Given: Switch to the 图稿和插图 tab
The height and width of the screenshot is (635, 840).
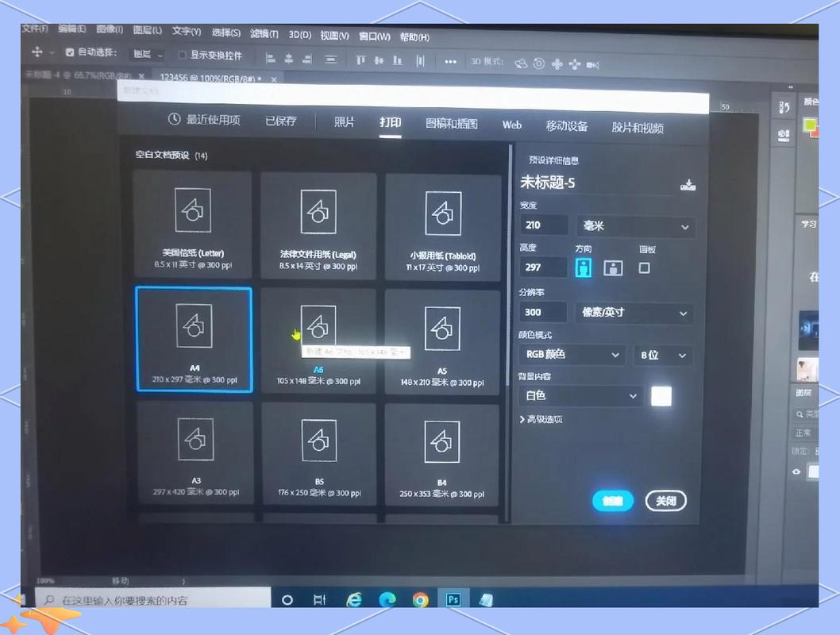Looking at the screenshot, I should (x=452, y=124).
